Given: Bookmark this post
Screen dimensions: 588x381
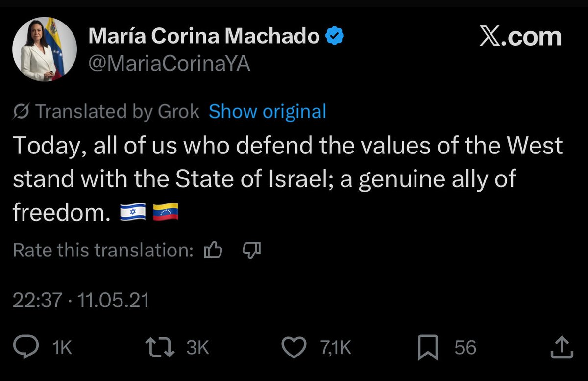Looking at the screenshot, I should click(x=427, y=348).
